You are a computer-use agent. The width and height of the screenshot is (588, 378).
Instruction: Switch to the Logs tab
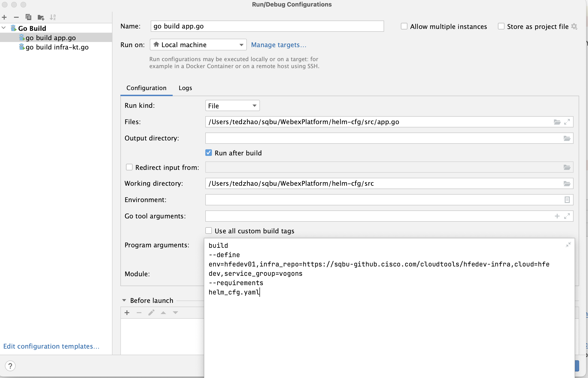[x=185, y=88]
